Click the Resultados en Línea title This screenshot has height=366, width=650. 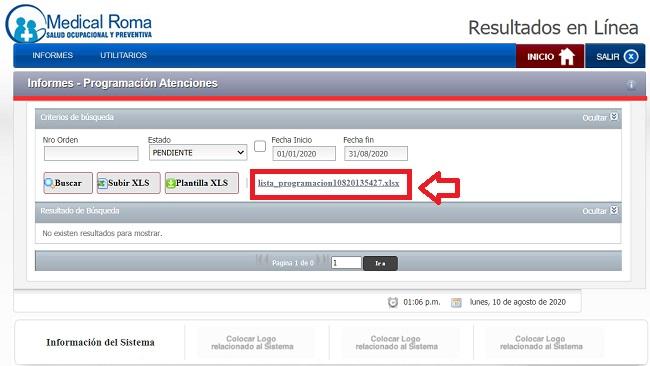(553, 28)
